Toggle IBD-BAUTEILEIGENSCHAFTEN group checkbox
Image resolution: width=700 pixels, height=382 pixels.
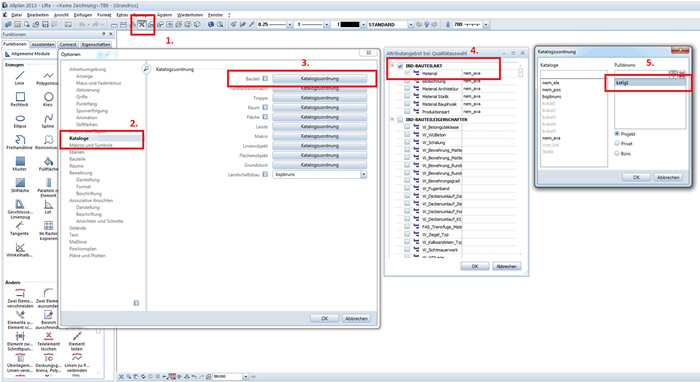pos(400,120)
